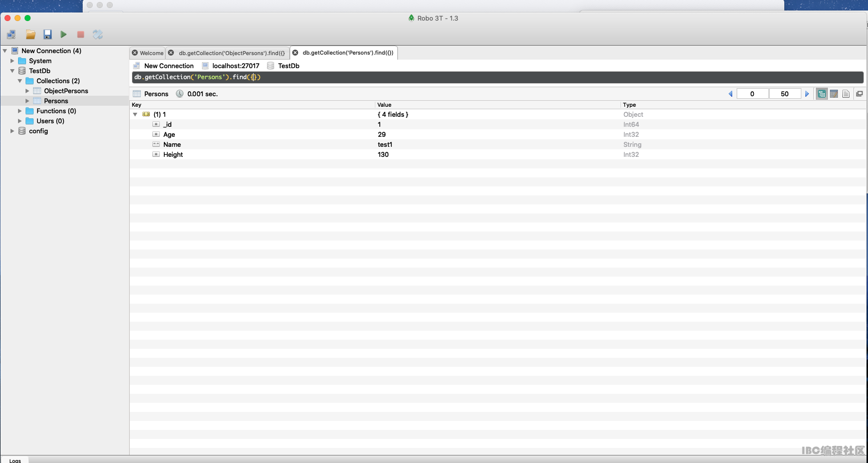Click New Connection label in query header
The width and height of the screenshot is (868, 463).
coord(169,66)
